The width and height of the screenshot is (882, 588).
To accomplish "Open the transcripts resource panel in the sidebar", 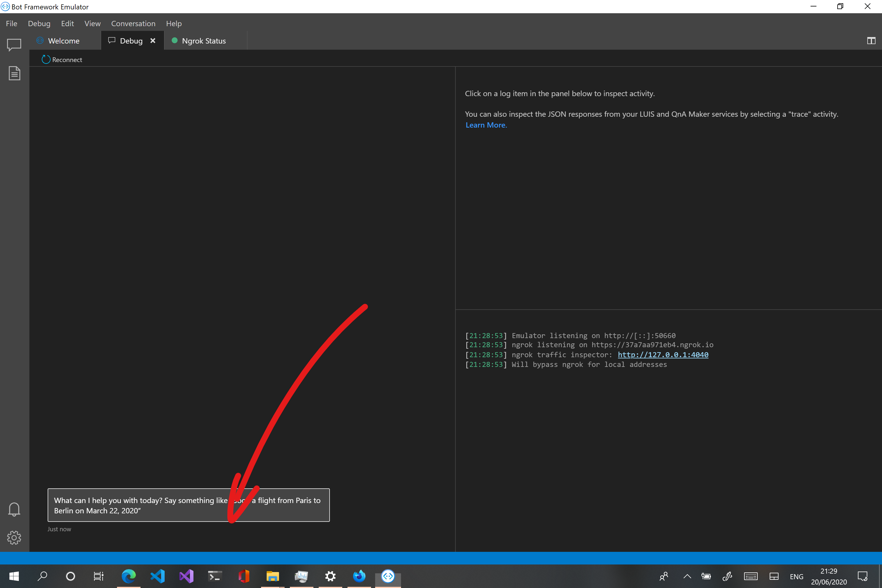I will tap(14, 73).
